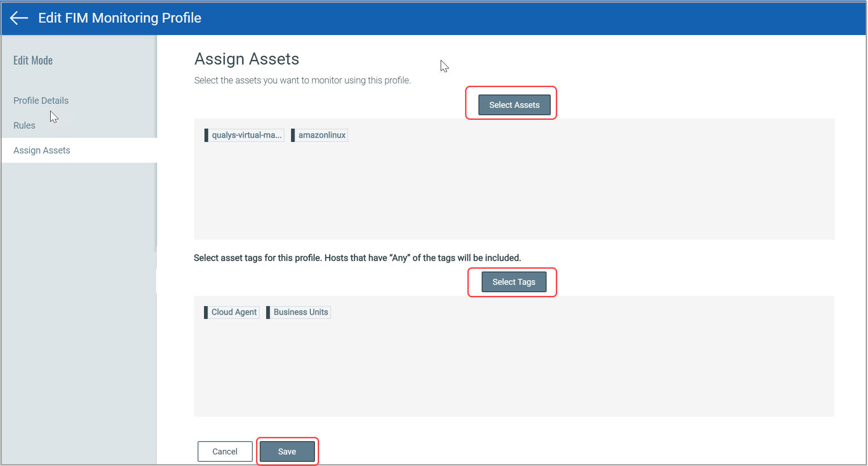Click the Edit FIM Monitoring Profile title
Screen dimensions: 868x466
tap(120, 18)
